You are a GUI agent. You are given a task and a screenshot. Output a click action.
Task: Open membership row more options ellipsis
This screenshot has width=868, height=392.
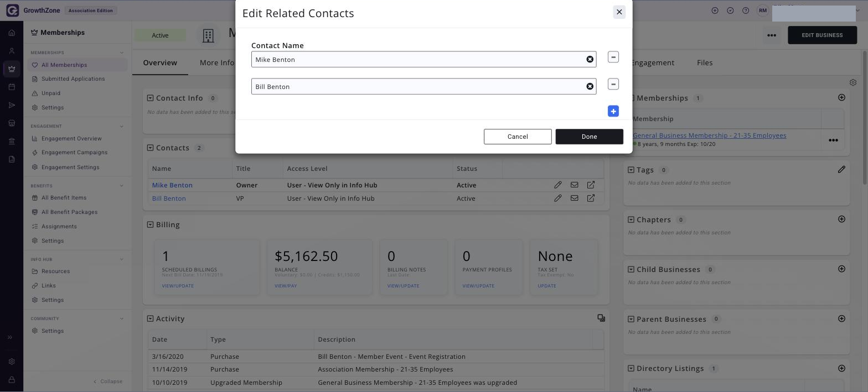[x=833, y=140]
